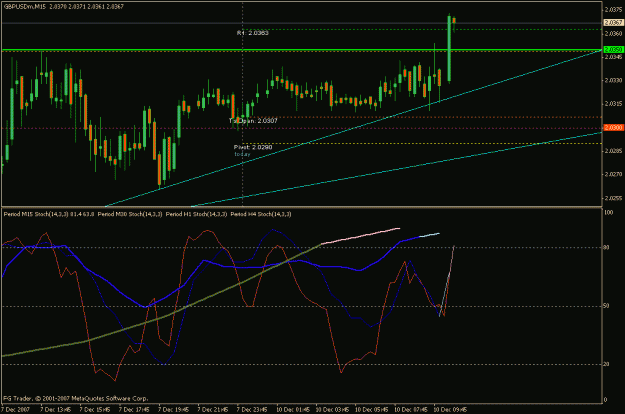Click the 'today' label under Pivot
The width and height of the screenshot is (625, 414).
point(242,154)
